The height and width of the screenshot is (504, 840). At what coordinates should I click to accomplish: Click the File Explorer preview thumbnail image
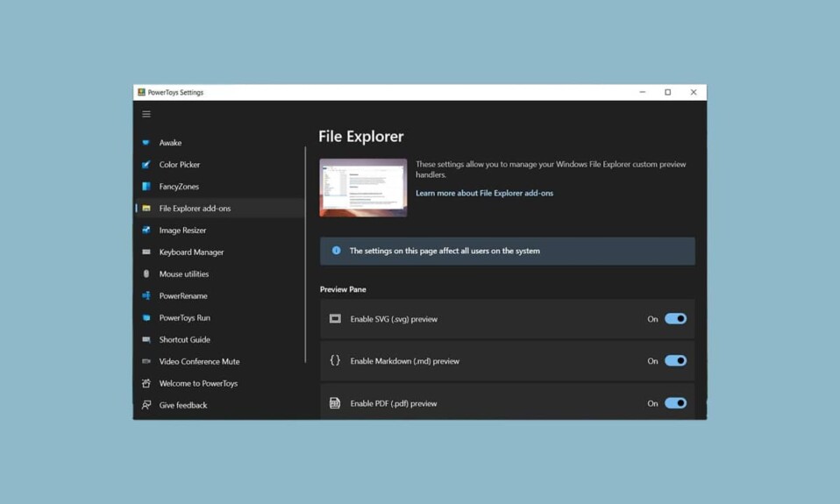pos(363,188)
